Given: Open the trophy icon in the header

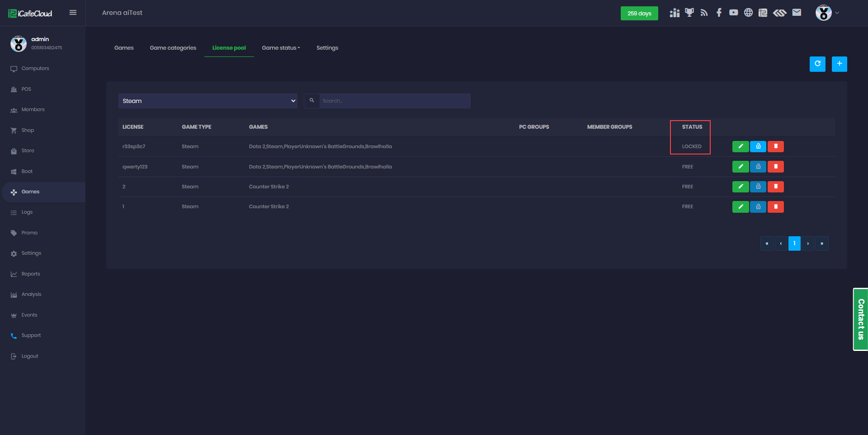Looking at the screenshot, I should (x=689, y=13).
